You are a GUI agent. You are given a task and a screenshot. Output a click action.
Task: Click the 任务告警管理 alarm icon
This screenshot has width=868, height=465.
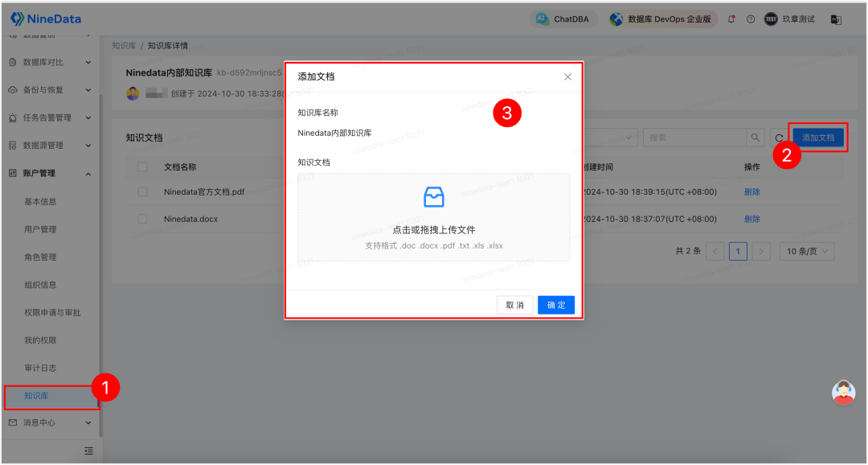click(x=13, y=117)
